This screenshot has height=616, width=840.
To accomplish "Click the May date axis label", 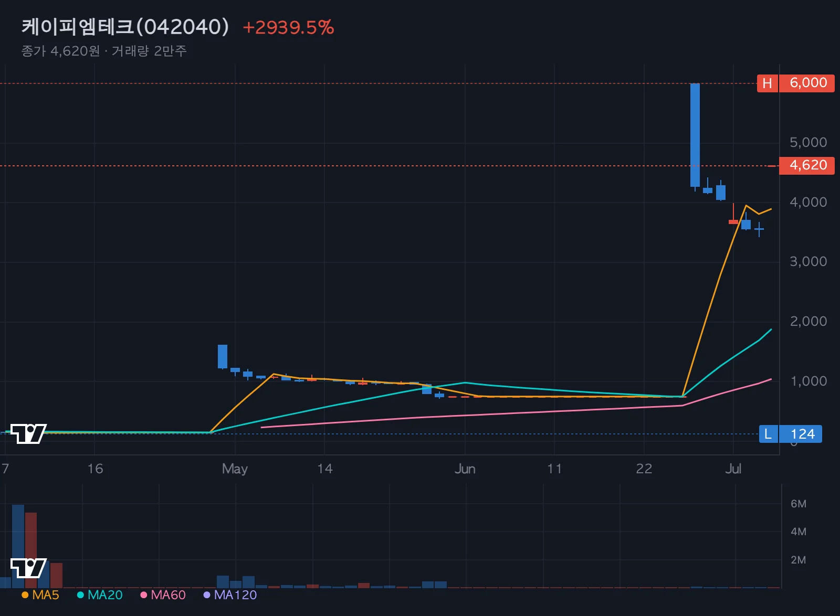I will click(x=235, y=469).
